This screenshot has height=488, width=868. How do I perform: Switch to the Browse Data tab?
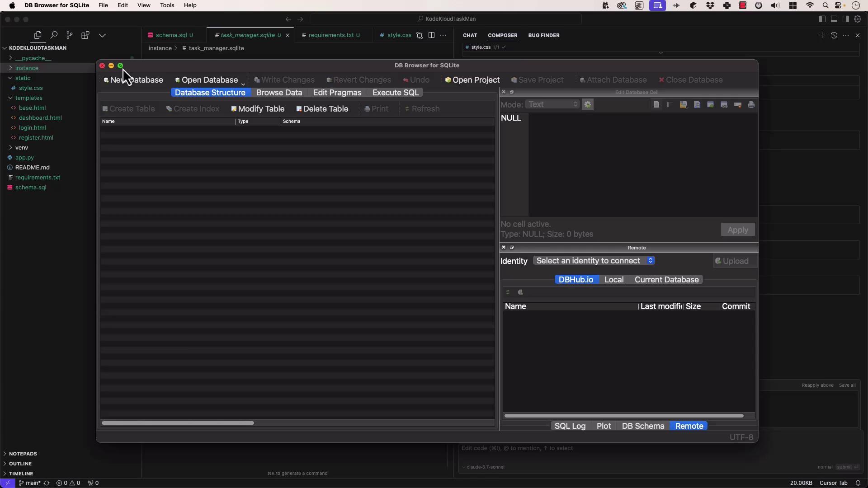coord(279,93)
